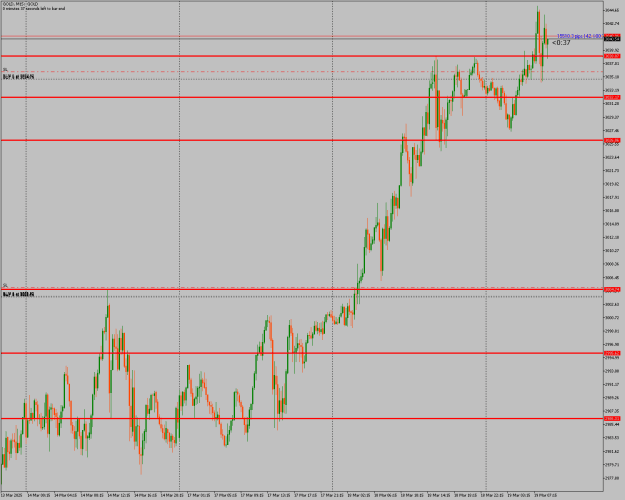Select the lower BUY order label

(18, 294)
